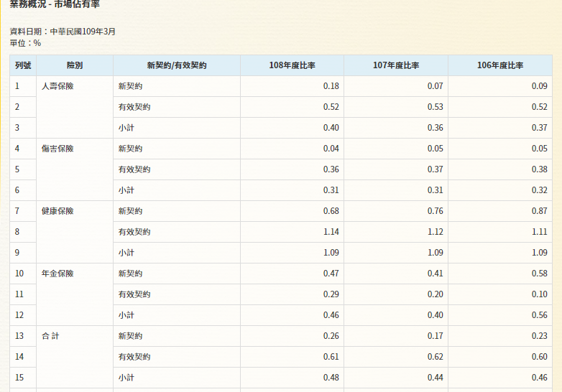Viewport: 562px width, 392px height.
Task: Select 108年度 value 1.14 in row 8
Action: (x=331, y=232)
